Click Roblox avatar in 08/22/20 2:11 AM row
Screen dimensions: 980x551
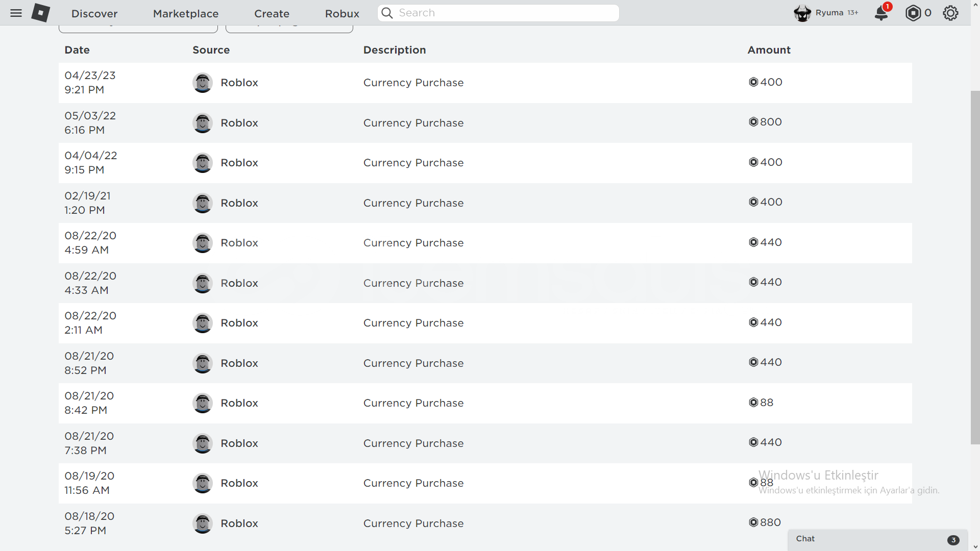click(203, 323)
